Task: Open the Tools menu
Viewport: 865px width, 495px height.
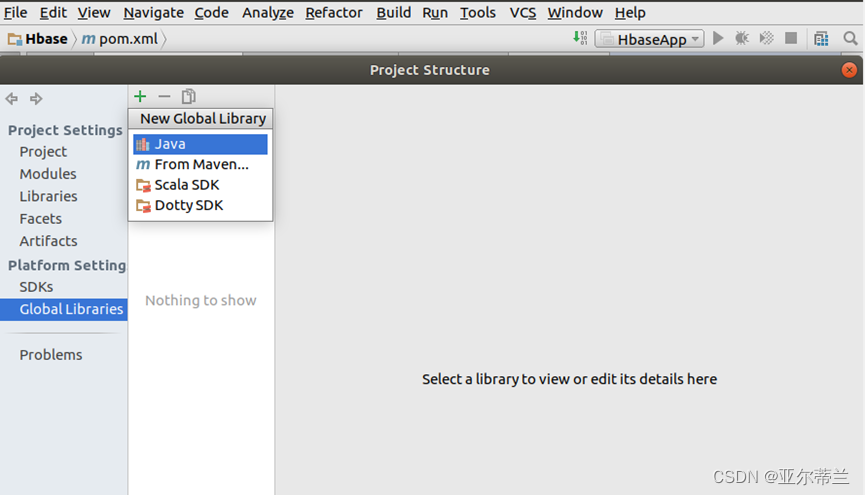Action: (x=478, y=13)
